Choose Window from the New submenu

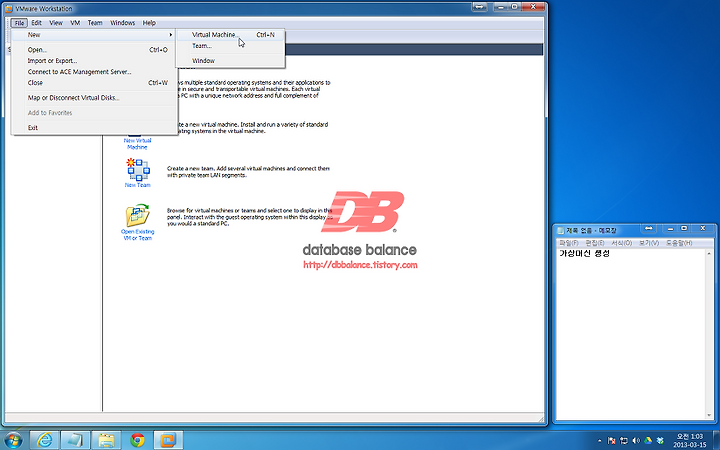click(x=231, y=61)
